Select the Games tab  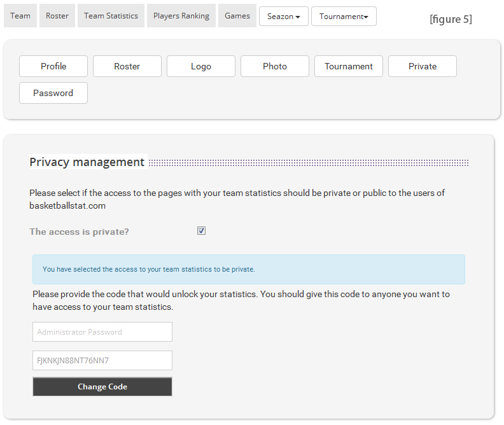coord(237,16)
